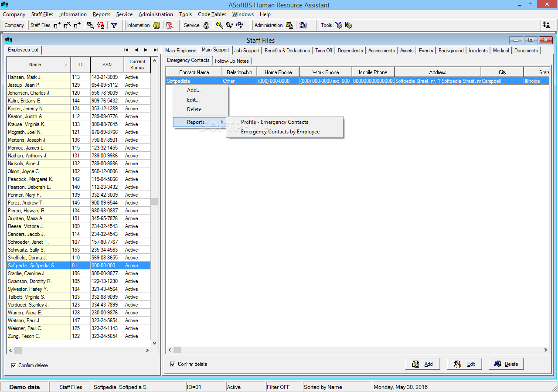Go to previous employee record arrow
This screenshot has width=558, height=392.
coord(136,50)
